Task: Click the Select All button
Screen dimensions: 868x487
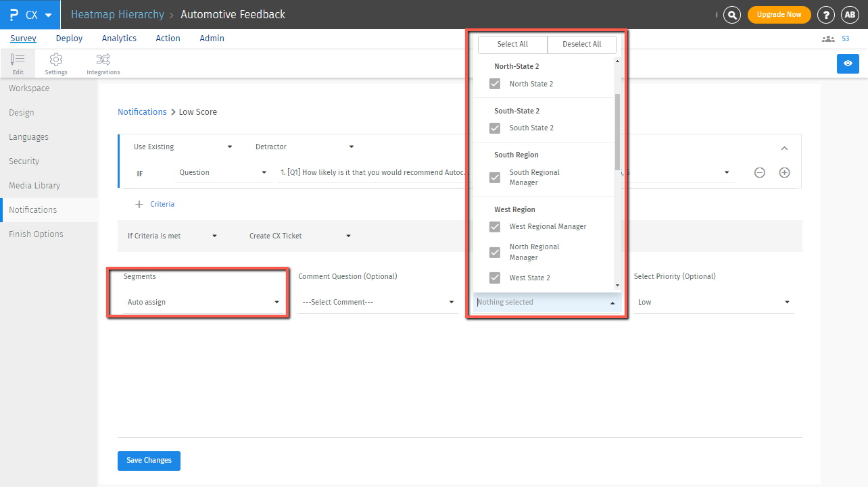Action: point(512,44)
